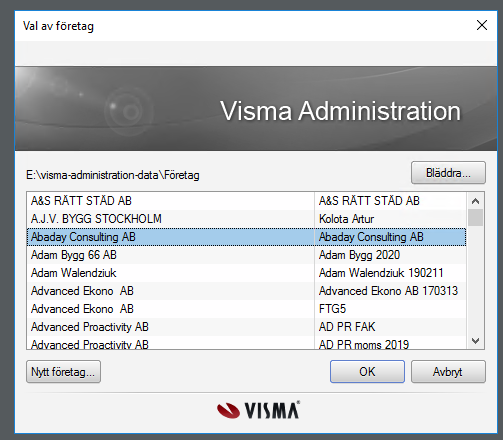Cancel with the Avbryt button
This screenshot has height=440, width=503.
(448, 371)
